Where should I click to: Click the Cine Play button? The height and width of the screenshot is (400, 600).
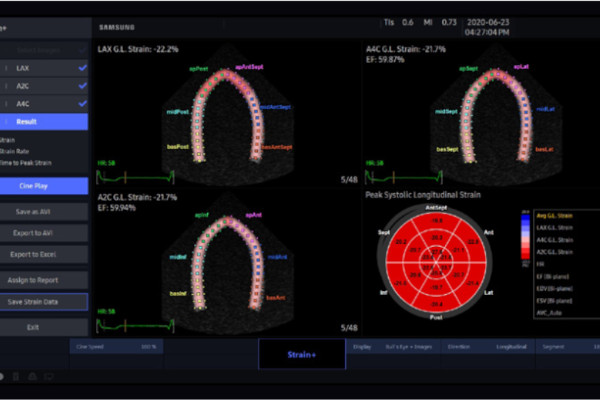click(x=44, y=185)
